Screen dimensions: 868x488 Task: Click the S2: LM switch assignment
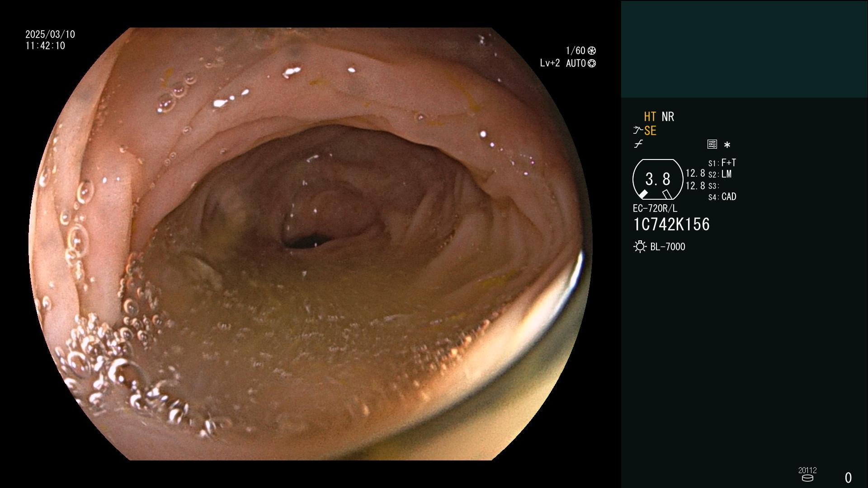click(x=720, y=174)
